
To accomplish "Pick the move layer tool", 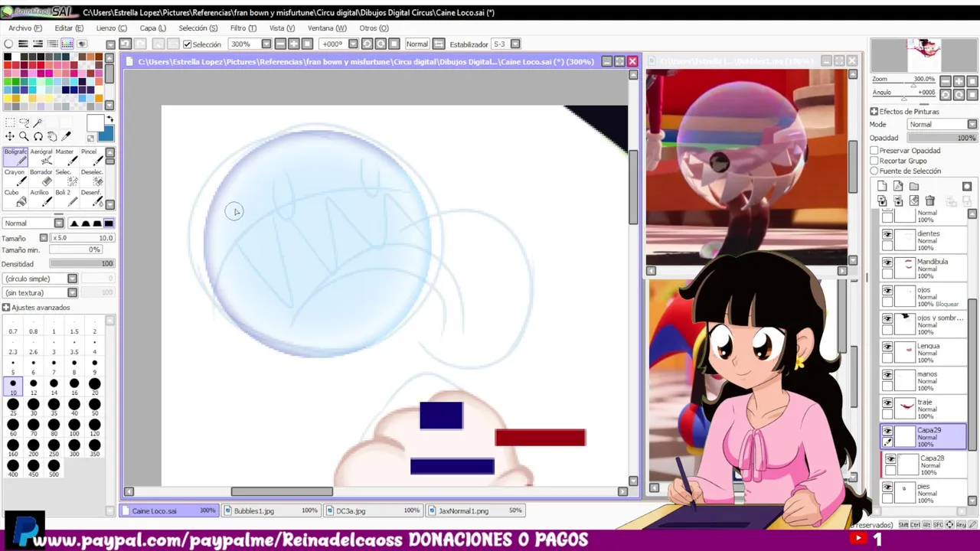I will (x=9, y=136).
